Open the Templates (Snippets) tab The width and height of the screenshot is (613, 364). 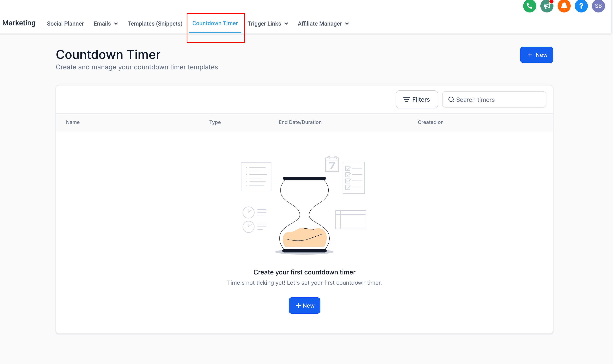pos(155,24)
